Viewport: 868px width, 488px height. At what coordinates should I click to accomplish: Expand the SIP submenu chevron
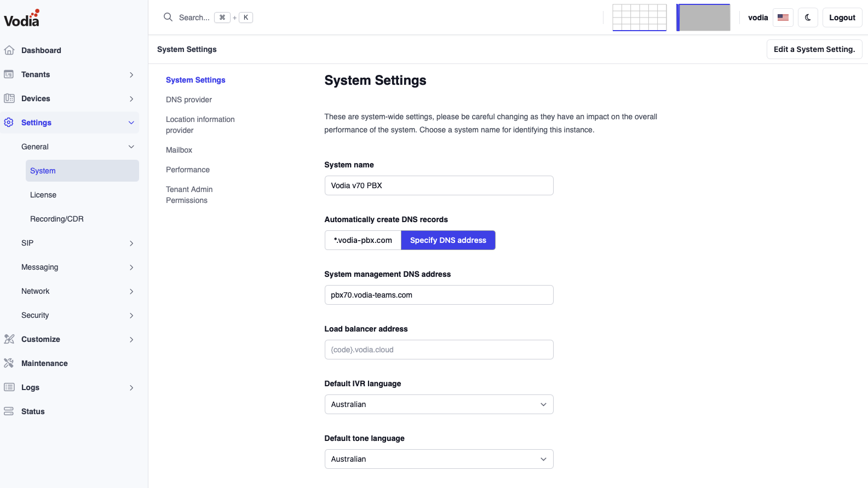131,243
